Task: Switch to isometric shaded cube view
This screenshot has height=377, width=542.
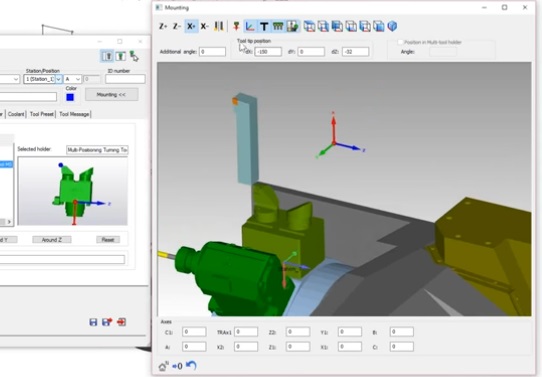Action: click(392, 26)
